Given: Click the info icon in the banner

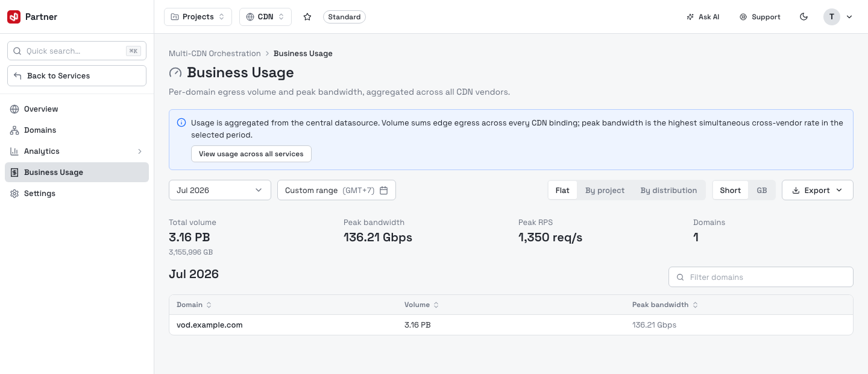Looking at the screenshot, I should [181, 122].
